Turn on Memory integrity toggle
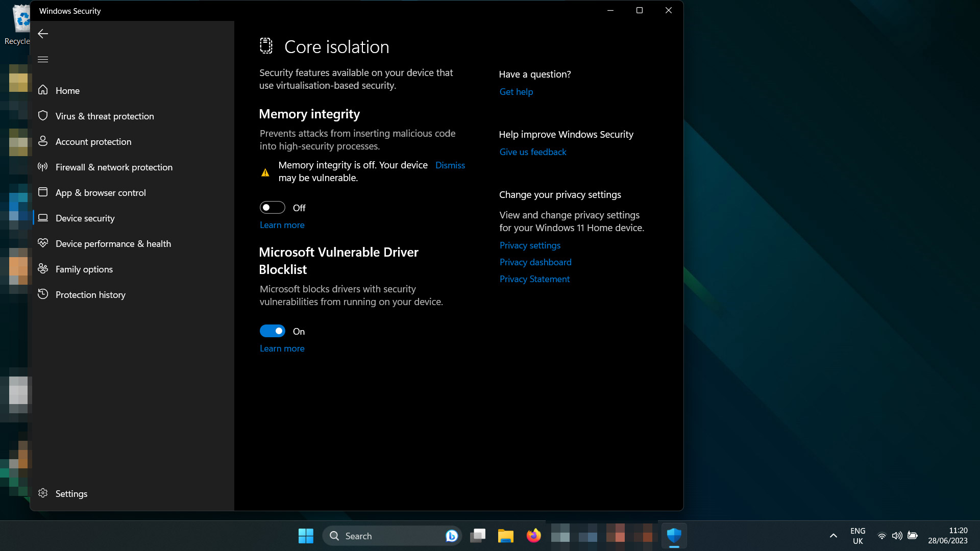The width and height of the screenshot is (980, 551). (x=272, y=208)
